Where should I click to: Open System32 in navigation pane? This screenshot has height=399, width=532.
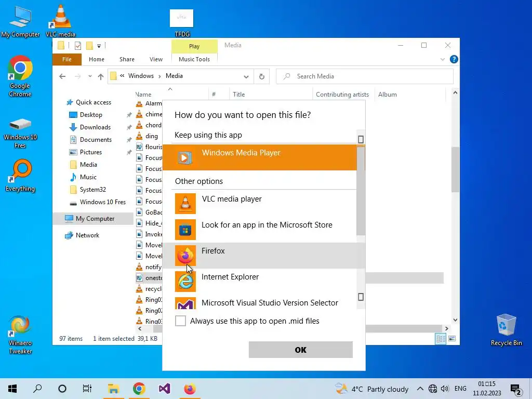(x=92, y=189)
